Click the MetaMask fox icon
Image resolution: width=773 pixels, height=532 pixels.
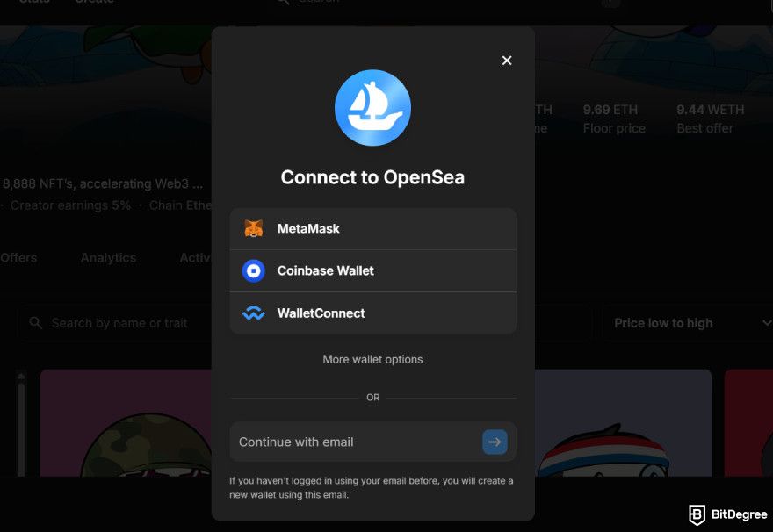click(x=254, y=228)
